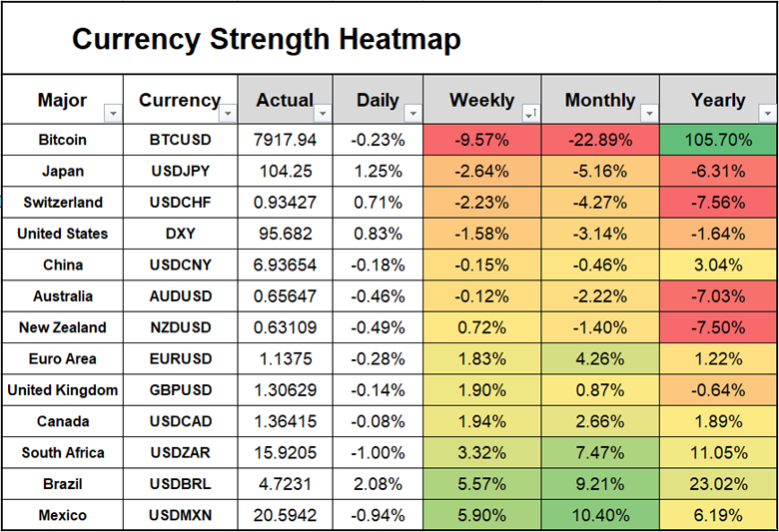Click the Weekly column sort filter button
779x532 pixels.
(529, 114)
